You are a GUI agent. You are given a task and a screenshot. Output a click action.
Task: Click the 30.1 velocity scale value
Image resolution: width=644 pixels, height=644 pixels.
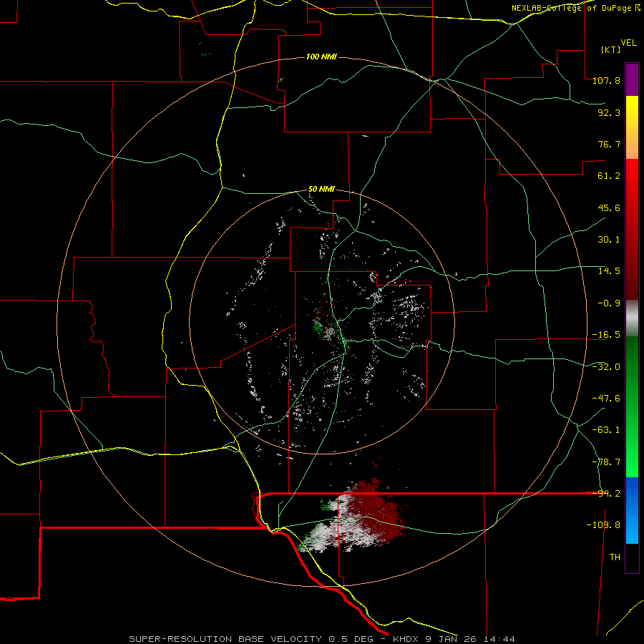pos(609,240)
